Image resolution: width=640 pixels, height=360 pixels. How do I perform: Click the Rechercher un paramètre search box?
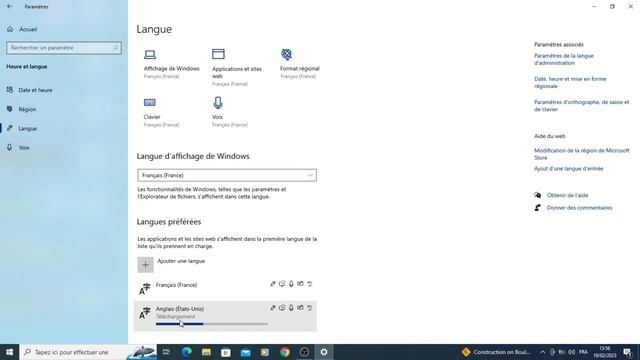tap(64, 48)
